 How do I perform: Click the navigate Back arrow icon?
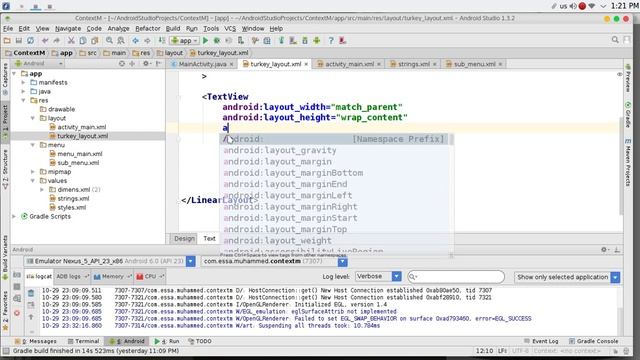point(135,40)
